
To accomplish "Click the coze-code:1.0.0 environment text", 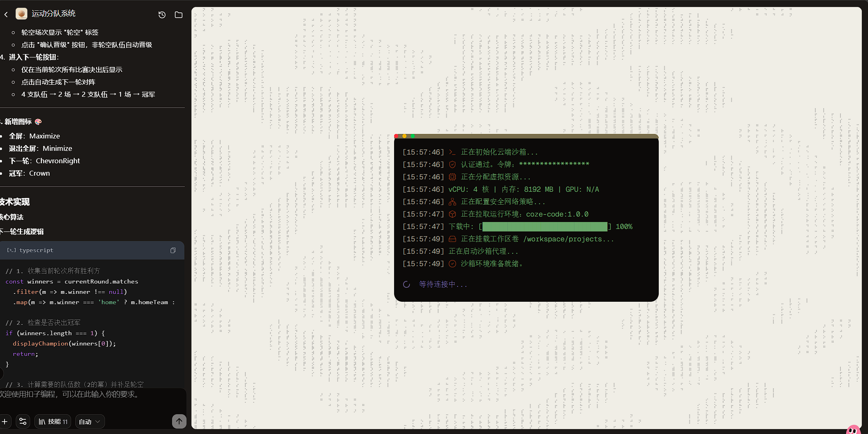I will 557,214.
